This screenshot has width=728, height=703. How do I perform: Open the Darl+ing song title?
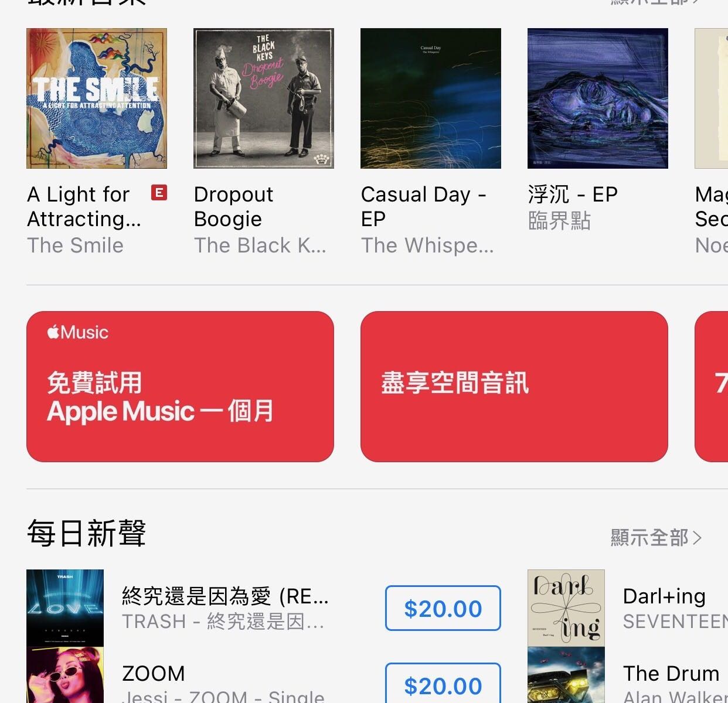pyautogui.click(x=664, y=596)
